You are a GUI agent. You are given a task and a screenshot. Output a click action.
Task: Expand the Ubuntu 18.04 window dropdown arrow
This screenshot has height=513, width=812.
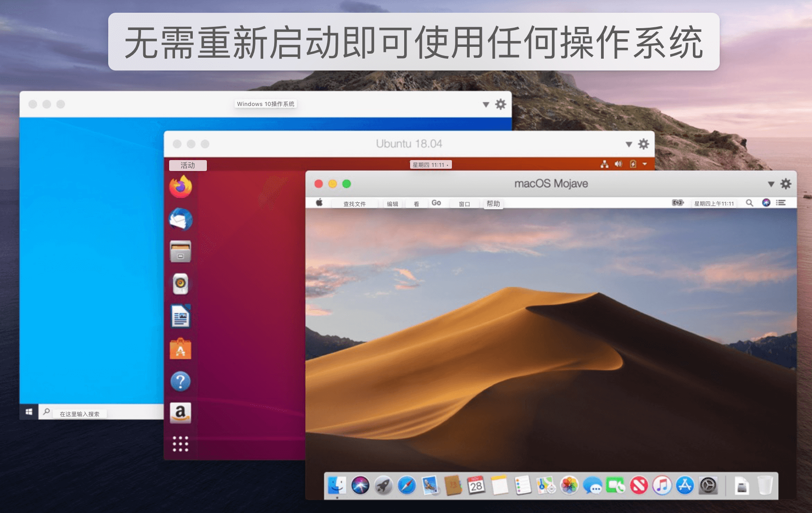629,144
